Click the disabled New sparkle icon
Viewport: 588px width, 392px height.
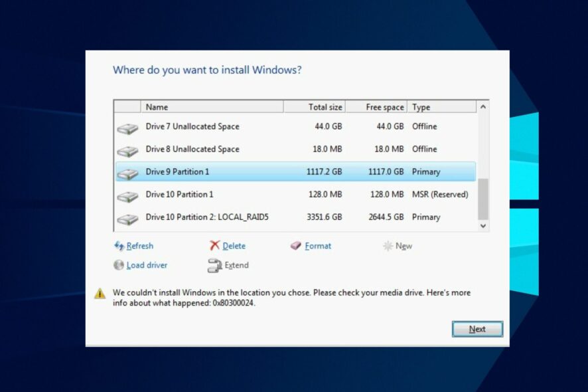(x=388, y=245)
